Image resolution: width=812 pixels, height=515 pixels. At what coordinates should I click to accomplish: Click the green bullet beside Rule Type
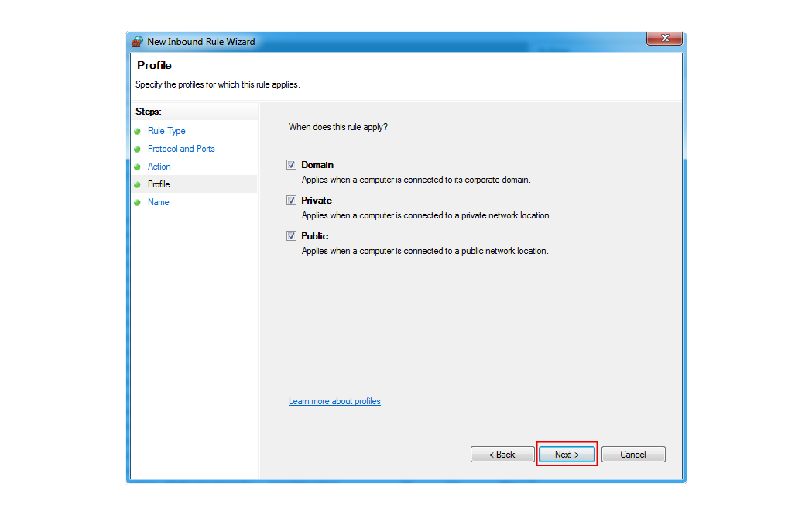[138, 131]
